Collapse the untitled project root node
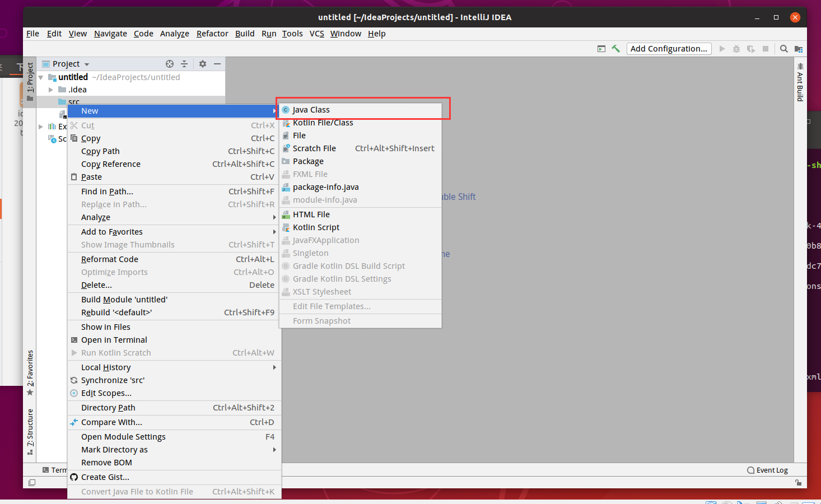 [x=40, y=77]
